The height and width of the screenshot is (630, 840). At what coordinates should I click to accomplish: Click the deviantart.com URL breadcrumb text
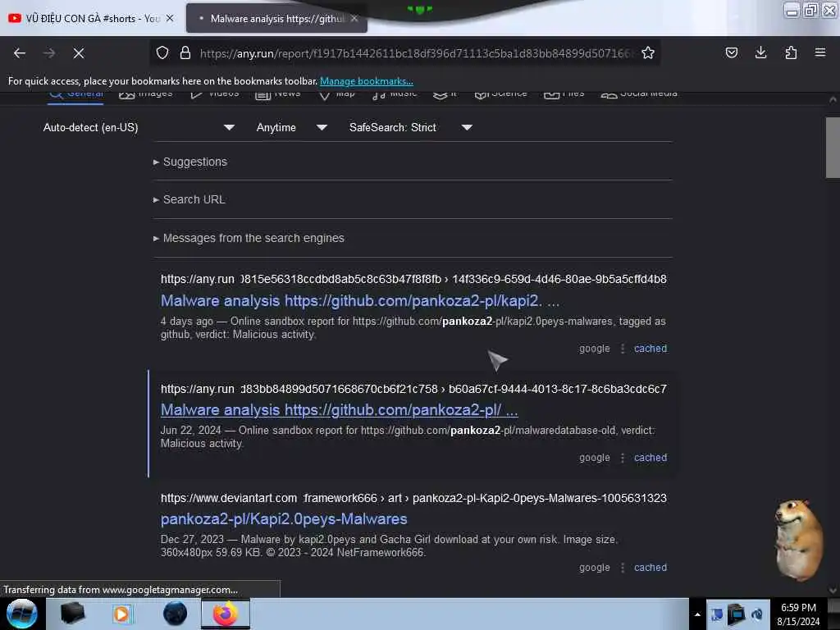pyautogui.click(x=413, y=498)
